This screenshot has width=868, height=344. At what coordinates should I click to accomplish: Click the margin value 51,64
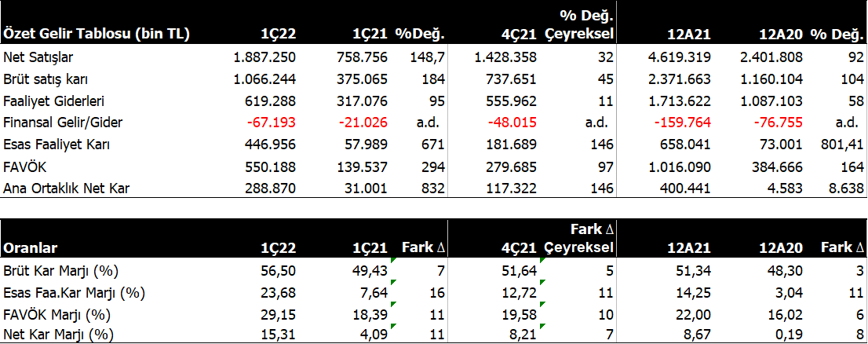tap(520, 271)
